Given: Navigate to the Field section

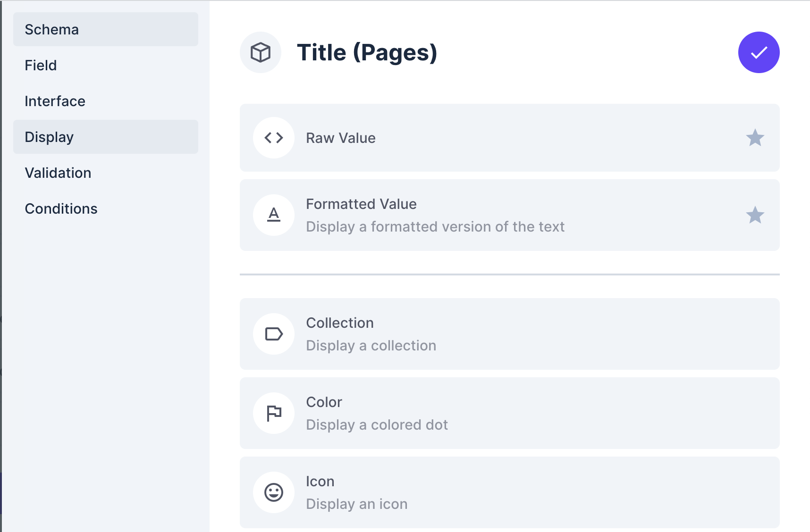Looking at the screenshot, I should [x=41, y=65].
